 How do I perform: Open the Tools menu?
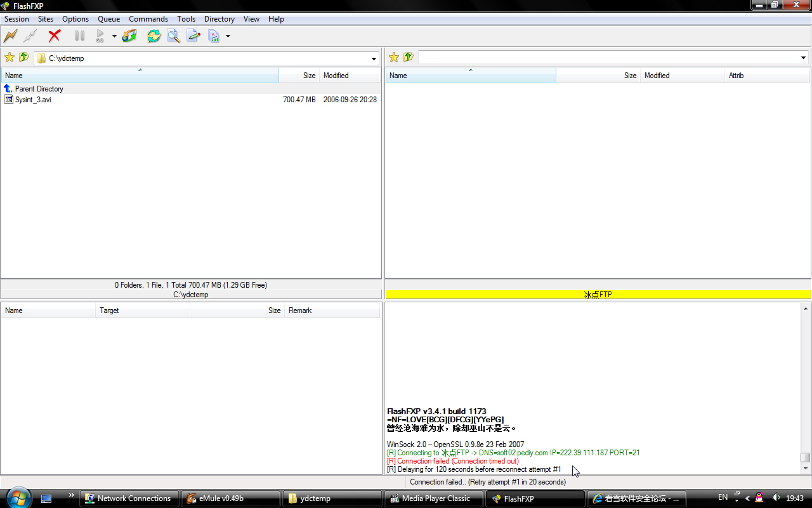click(x=186, y=19)
